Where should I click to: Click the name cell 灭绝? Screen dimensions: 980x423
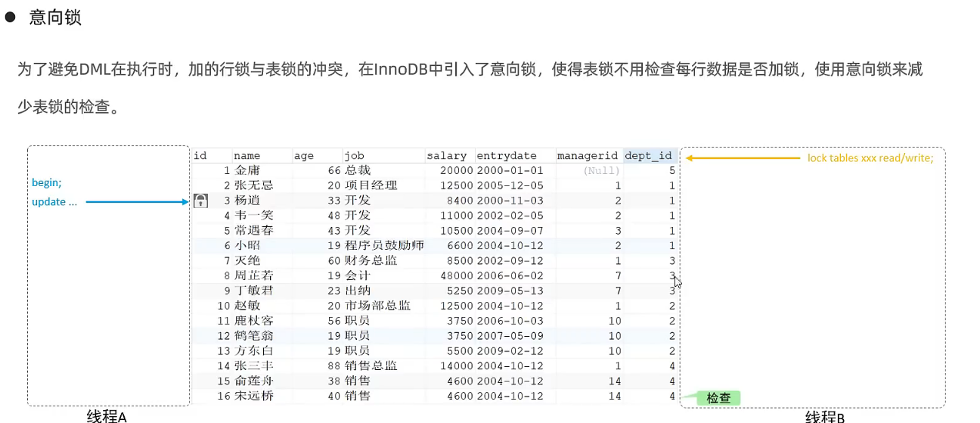[247, 260]
